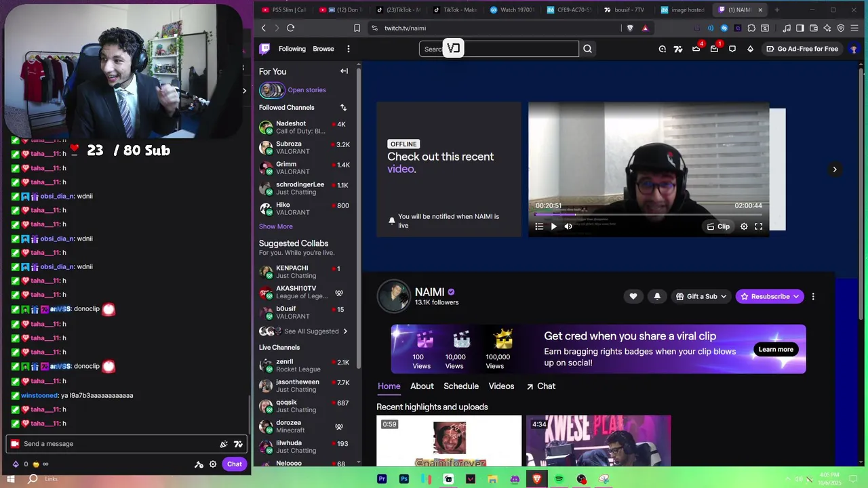Viewport: 868px width, 488px height.
Task: Open the 7TV emote picker in chat
Action: pyautogui.click(x=238, y=444)
